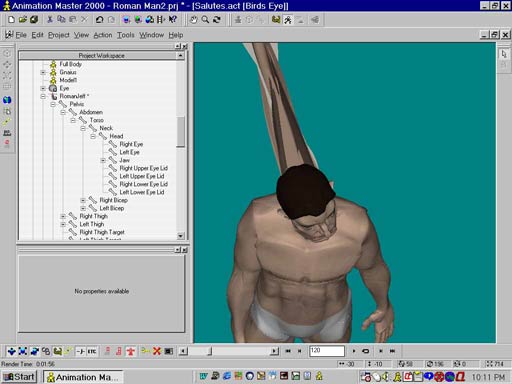Collapse the Torso bone node
This screenshot has width=512, height=384.
pos(73,120)
